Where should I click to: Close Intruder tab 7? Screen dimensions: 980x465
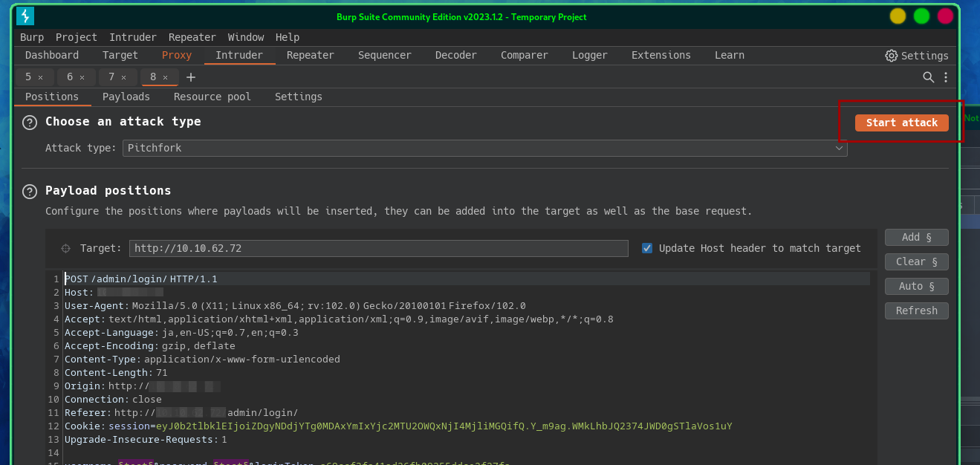(x=124, y=77)
